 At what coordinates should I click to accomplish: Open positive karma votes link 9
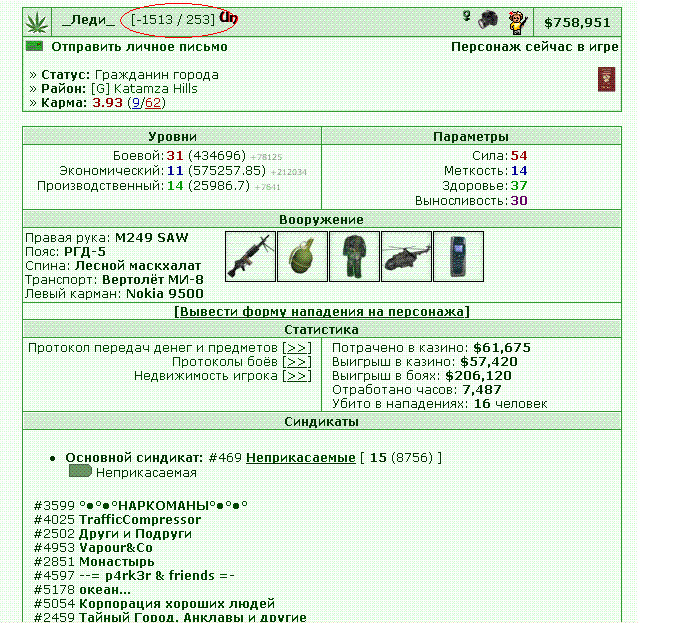(x=136, y=103)
